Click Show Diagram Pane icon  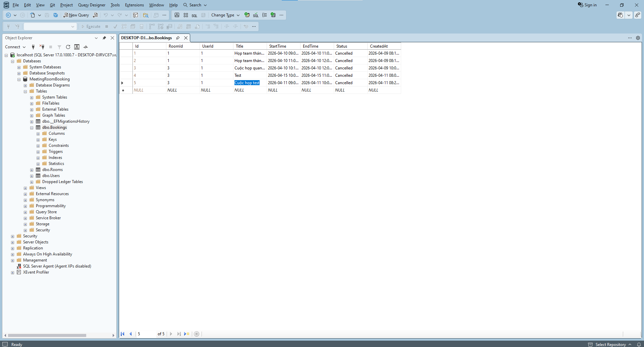coord(177,15)
